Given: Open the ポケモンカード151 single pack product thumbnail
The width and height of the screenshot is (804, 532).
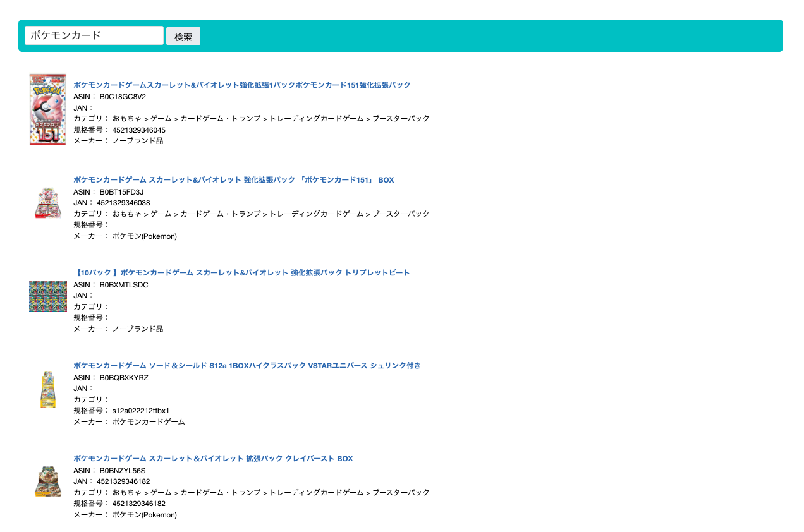Looking at the screenshot, I should (47, 109).
